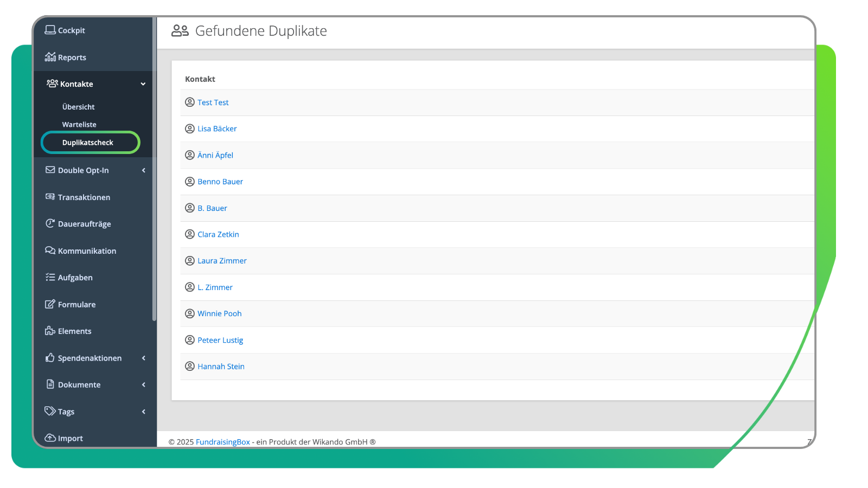Expand the Spendenaktionen submenu arrow
Screen dimensions: 868x488
point(144,358)
